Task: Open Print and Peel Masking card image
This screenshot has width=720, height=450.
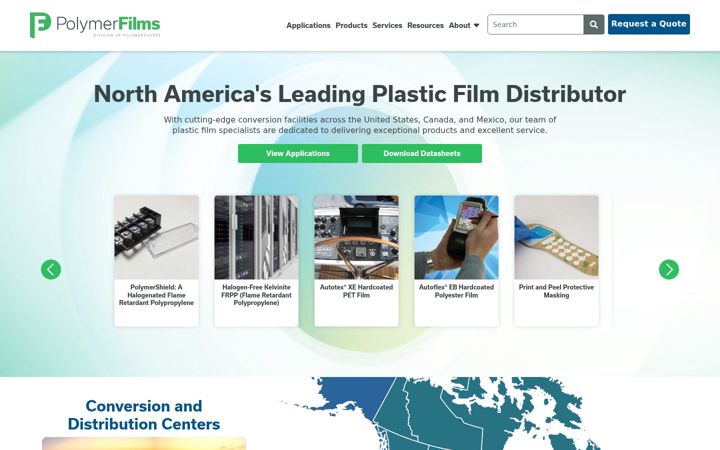Action: point(557,237)
